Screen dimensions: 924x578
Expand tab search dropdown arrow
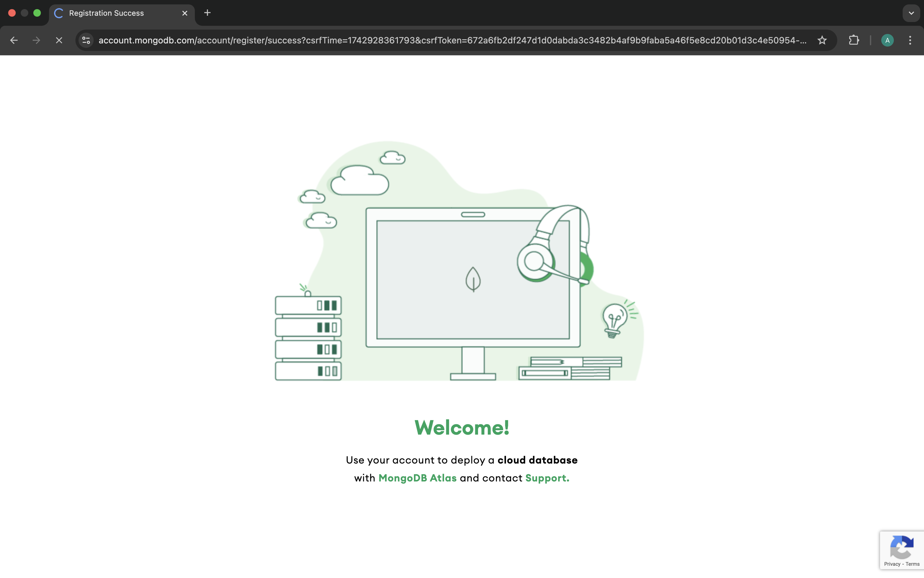point(911,13)
